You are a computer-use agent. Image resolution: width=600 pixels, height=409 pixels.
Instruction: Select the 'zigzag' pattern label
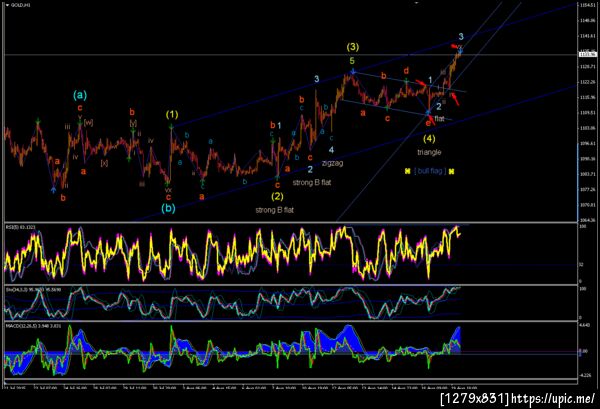(332, 163)
